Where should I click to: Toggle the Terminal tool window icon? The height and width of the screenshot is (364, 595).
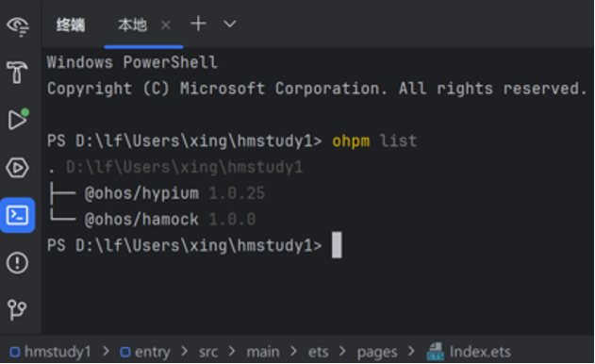pos(18,215)
